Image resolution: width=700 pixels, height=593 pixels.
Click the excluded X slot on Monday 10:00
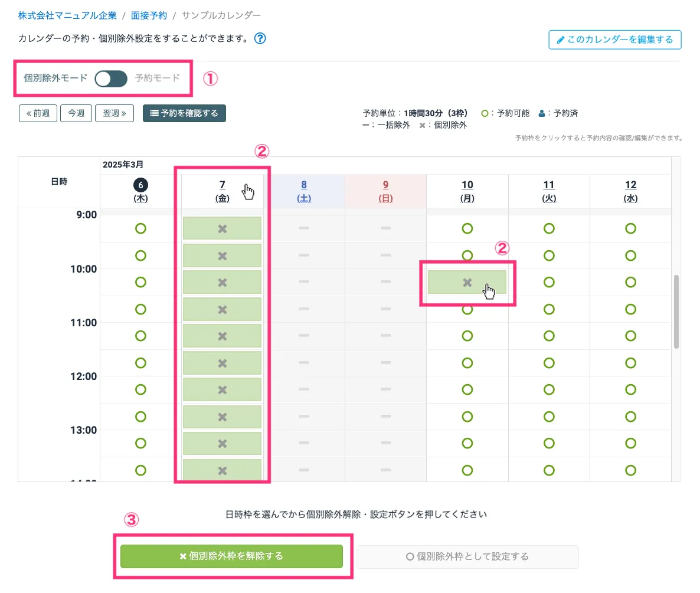(467, 283)
